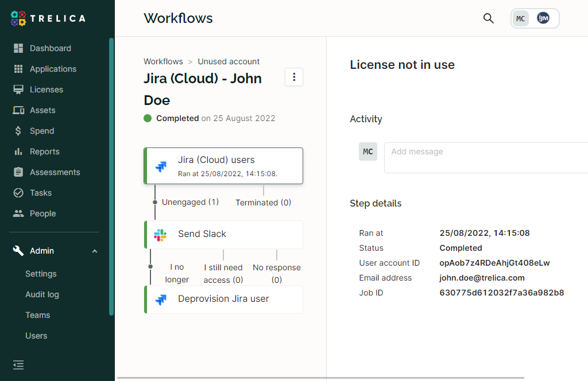Click the I still need access (0) branch

[x=223, y=274]
